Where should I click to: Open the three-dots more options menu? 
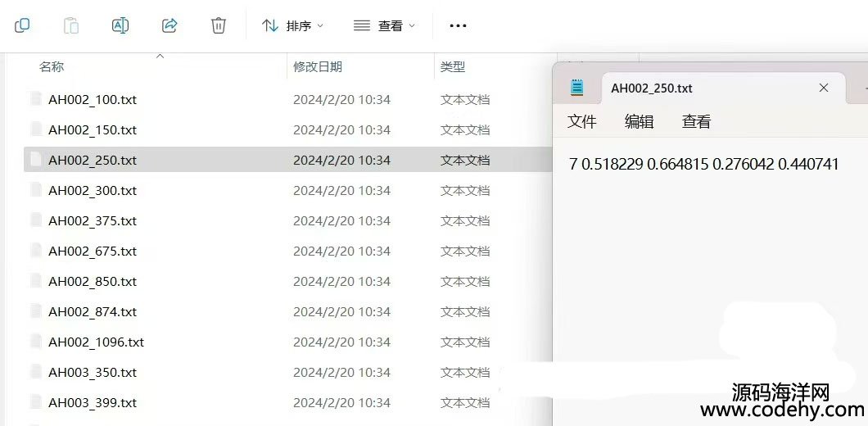(458, 26)
